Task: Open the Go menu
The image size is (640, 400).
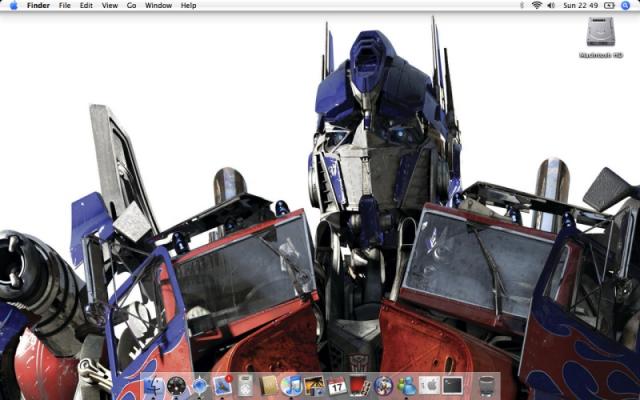Action: click(x=131, y=5)
